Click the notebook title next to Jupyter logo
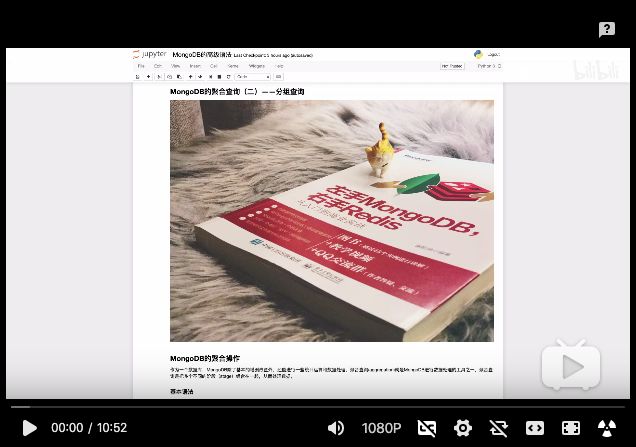The image size is (636, 447). pyautogui.click(x=202, y=54)
